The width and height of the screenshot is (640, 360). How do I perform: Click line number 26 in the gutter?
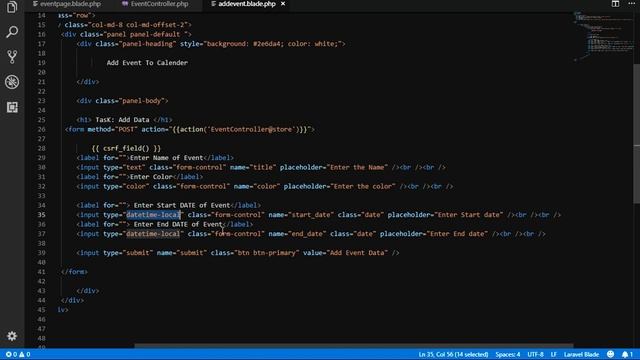pyautogui.click(x=41, y=129)
